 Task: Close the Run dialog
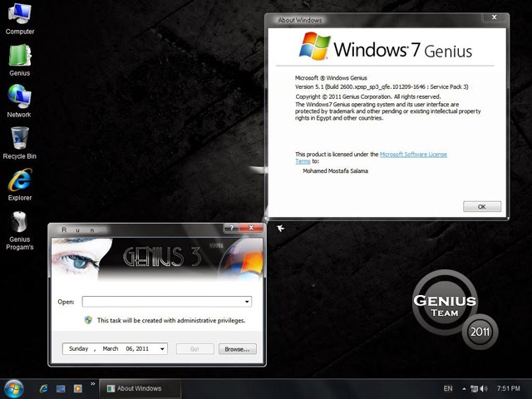(251, 228)
